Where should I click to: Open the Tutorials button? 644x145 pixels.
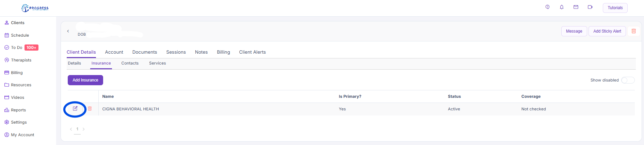(615, 8)
